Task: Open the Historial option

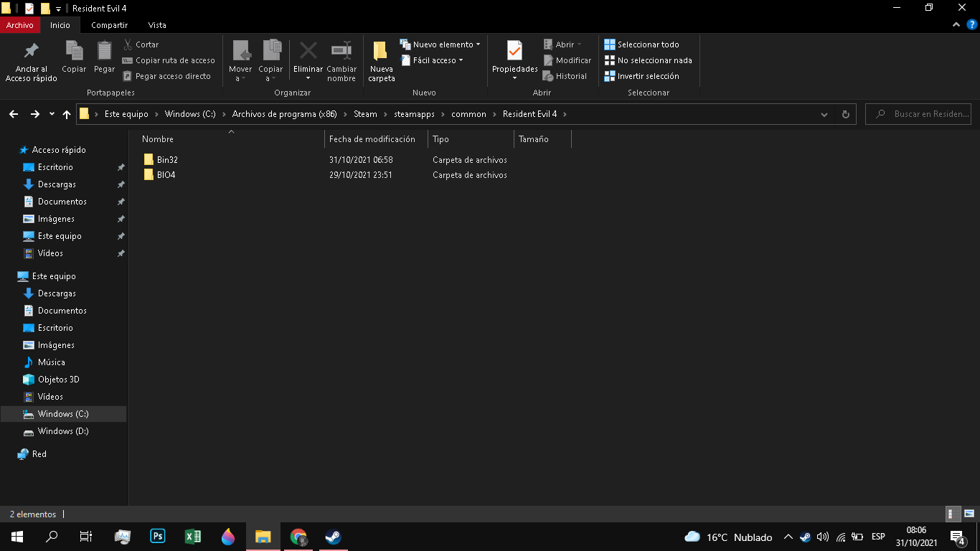Action: [x=565, y=76]
